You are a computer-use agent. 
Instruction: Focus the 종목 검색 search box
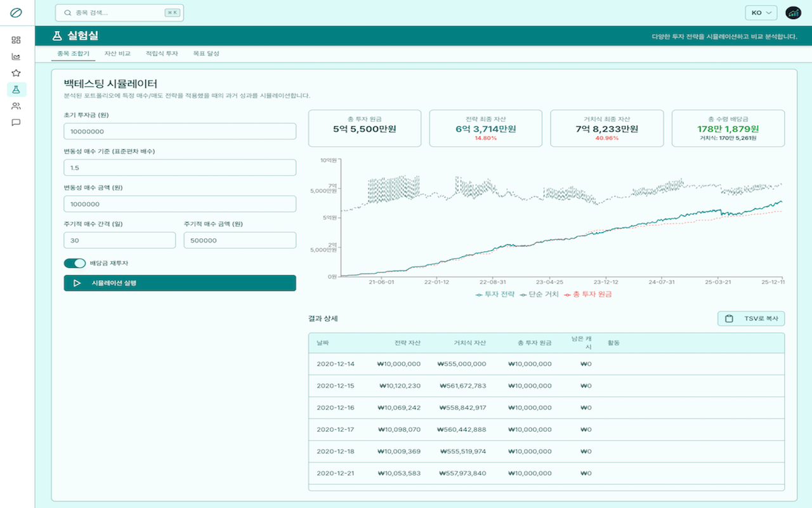click(119, 13)
